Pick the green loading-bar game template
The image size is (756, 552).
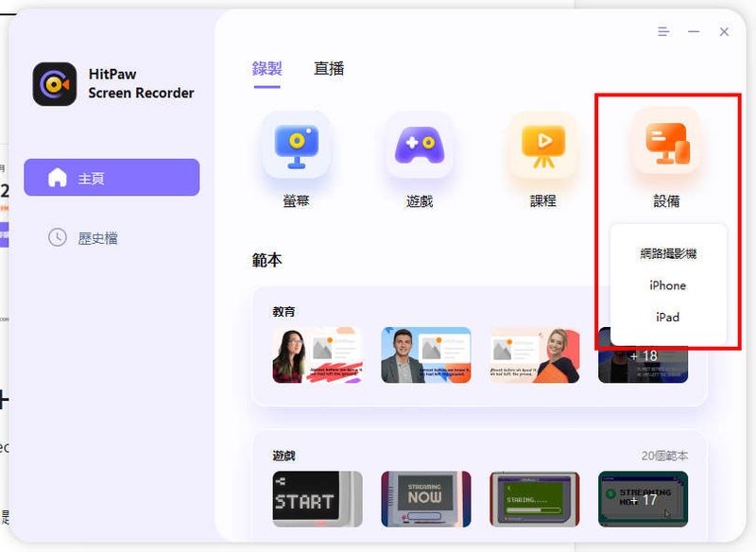click(x=535, y=499)
